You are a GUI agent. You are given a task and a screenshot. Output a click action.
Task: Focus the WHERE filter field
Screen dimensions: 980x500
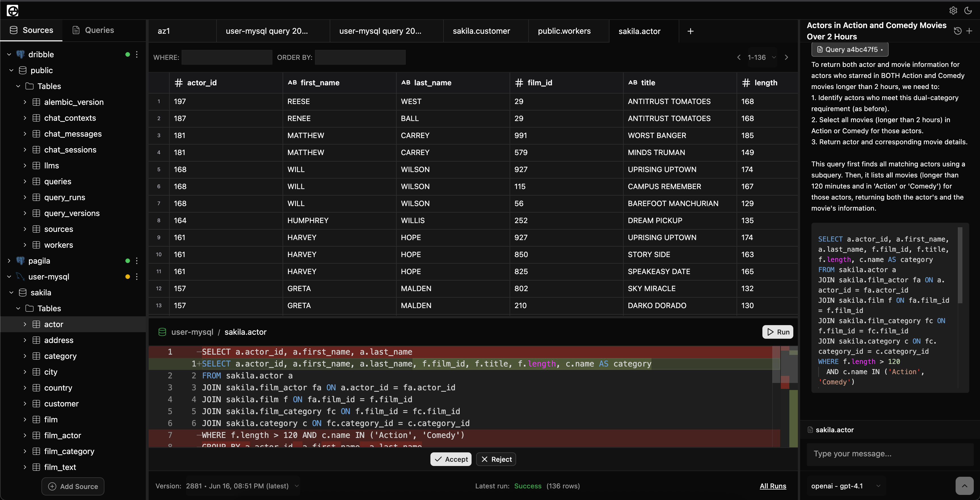click(x=227, y=57)
